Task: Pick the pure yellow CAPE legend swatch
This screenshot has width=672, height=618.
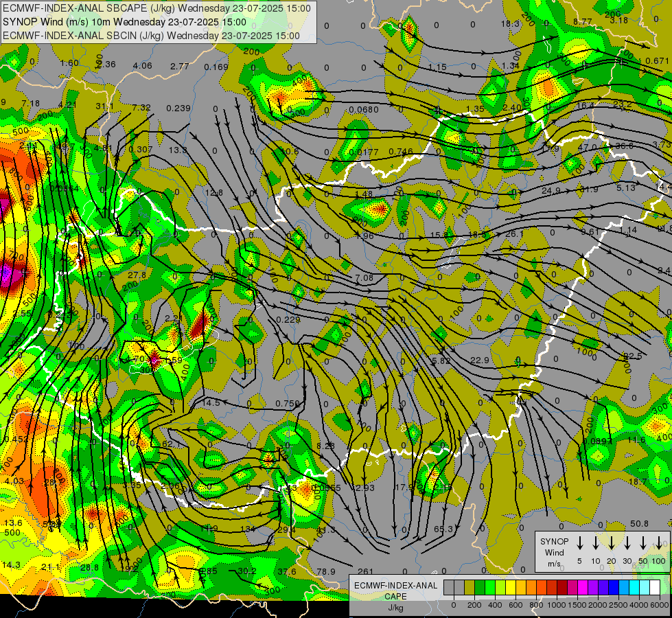Action: click(511, 588)
